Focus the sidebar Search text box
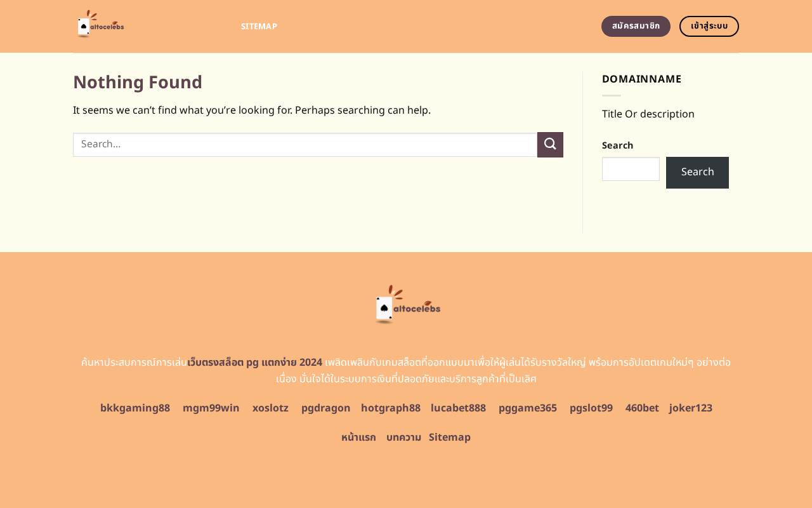Screen dimensions: 812x508 [x=631, y=169]
